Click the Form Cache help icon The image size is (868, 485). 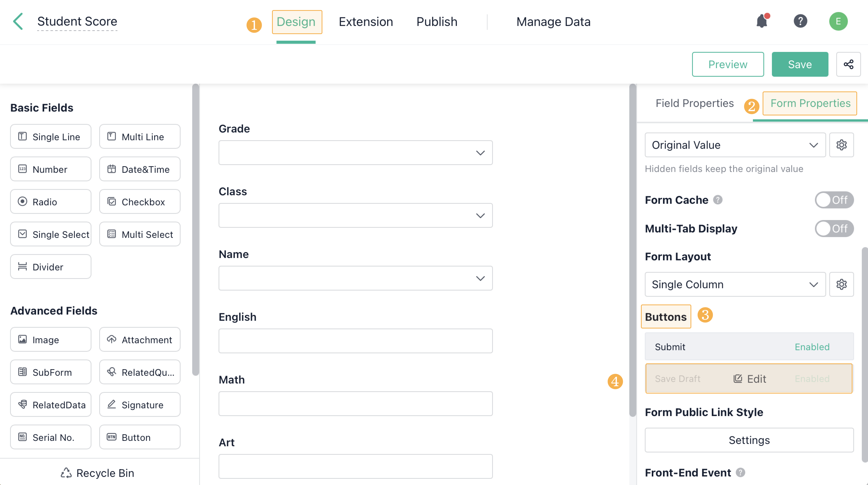tap(718, 200)
